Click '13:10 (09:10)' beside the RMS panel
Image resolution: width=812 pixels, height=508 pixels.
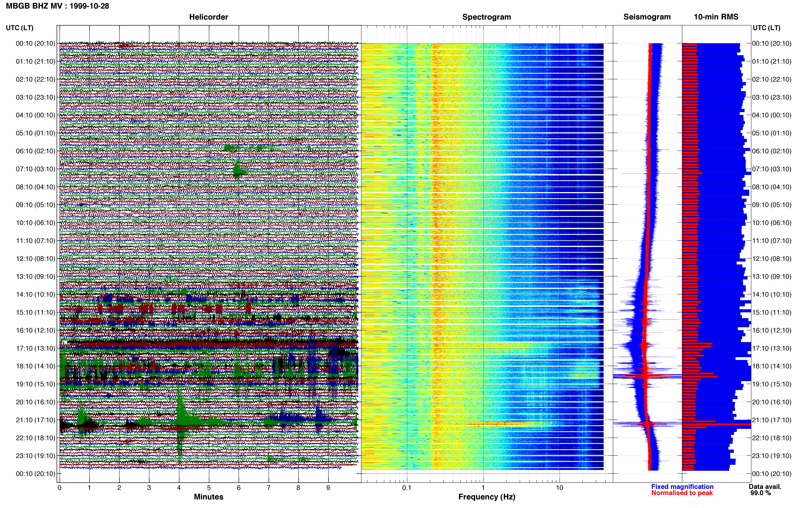coord(772,277)
